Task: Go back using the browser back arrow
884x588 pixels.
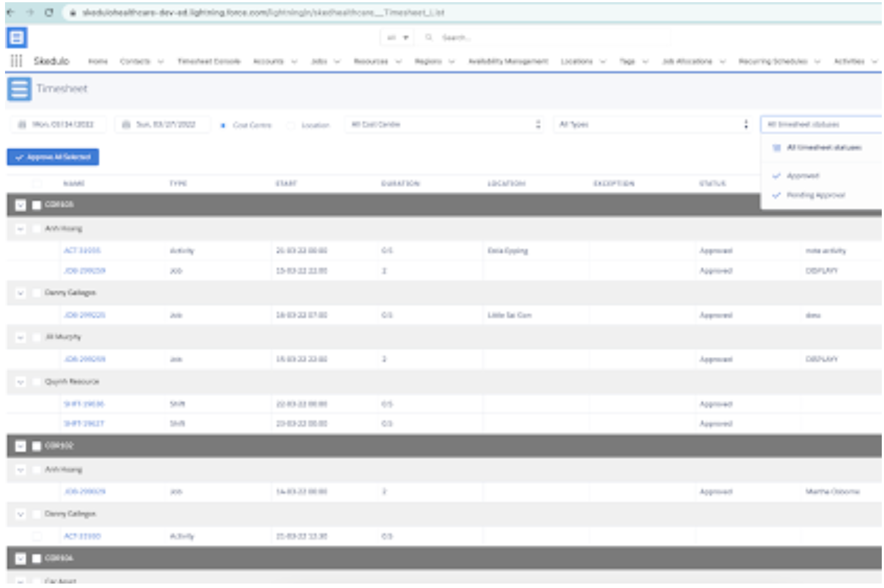Action: click(x=10, y=12)
